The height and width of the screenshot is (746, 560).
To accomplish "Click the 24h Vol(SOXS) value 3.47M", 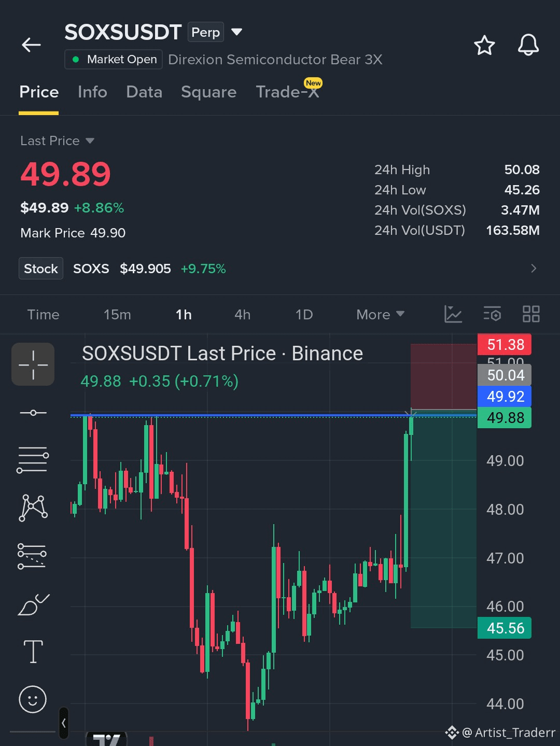I will [520, 210].
